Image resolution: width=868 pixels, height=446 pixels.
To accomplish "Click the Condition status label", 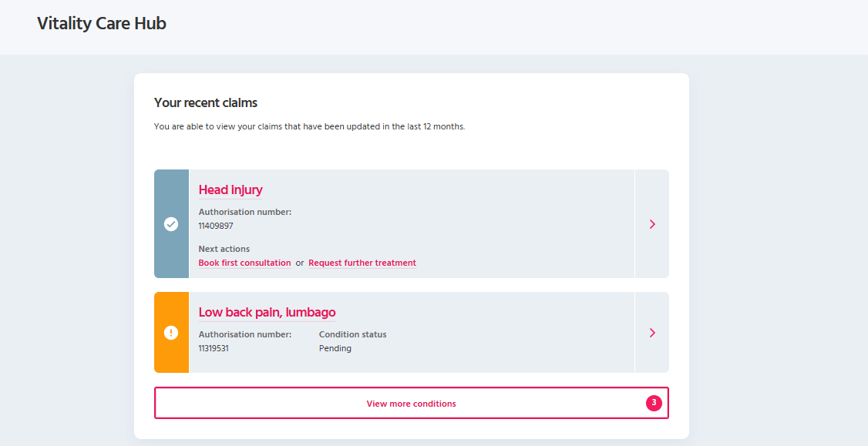I will click(x=352, y=334).
